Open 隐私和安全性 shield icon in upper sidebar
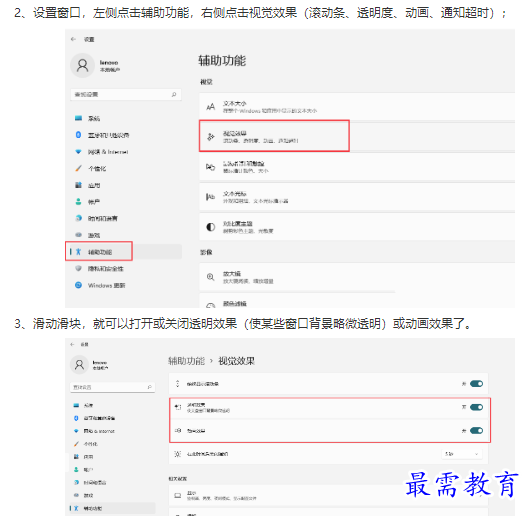527x516 pixels. click(x=78, y=268)
